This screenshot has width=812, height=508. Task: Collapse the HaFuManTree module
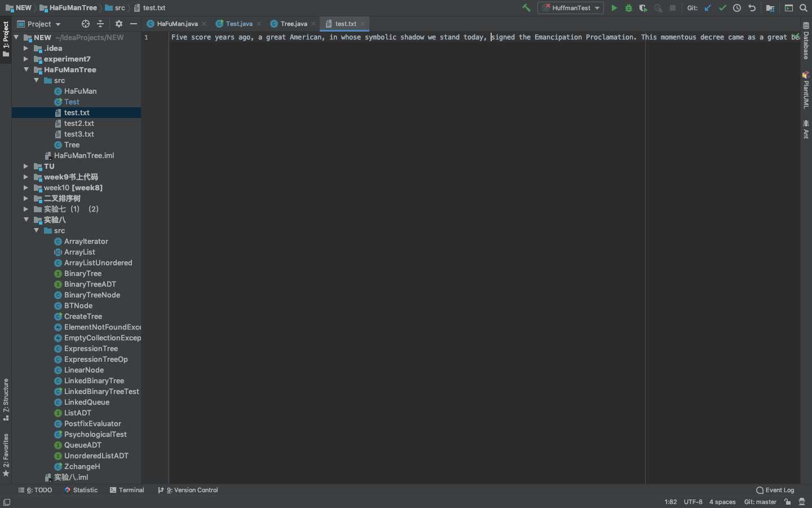tap(26, 70)
